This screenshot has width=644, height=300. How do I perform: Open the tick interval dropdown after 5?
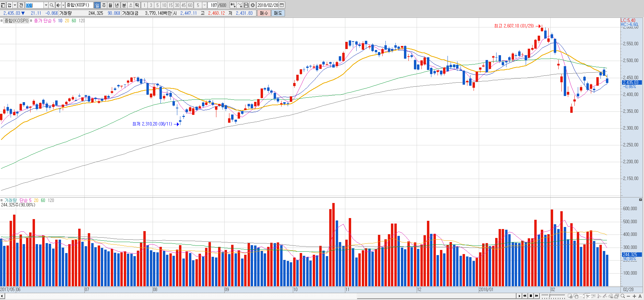coord(205,5)
